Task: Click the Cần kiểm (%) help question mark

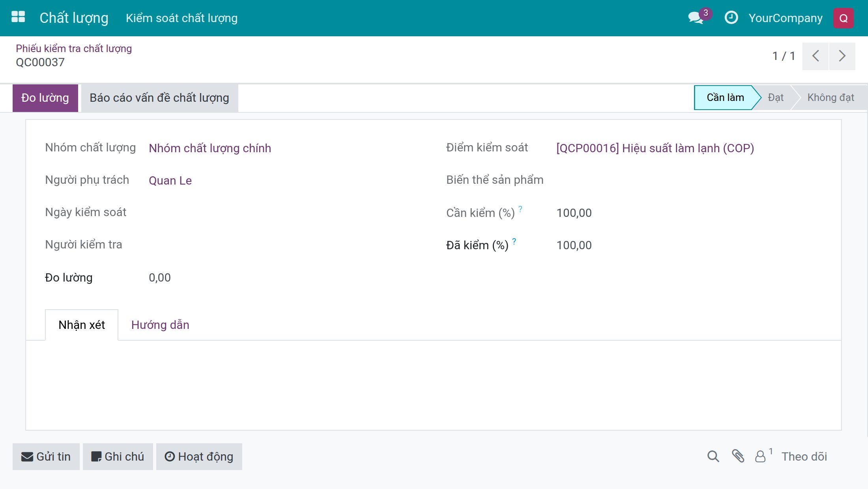Action: click(520, 209)
